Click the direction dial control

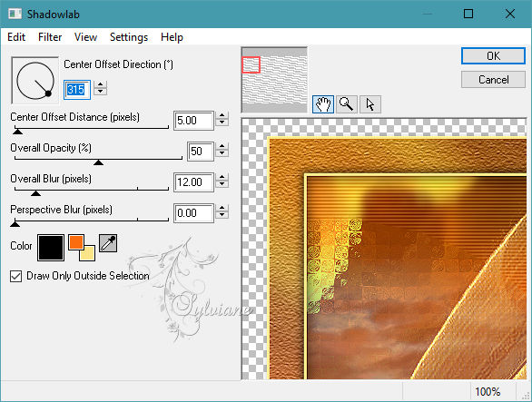pos(35,81)
